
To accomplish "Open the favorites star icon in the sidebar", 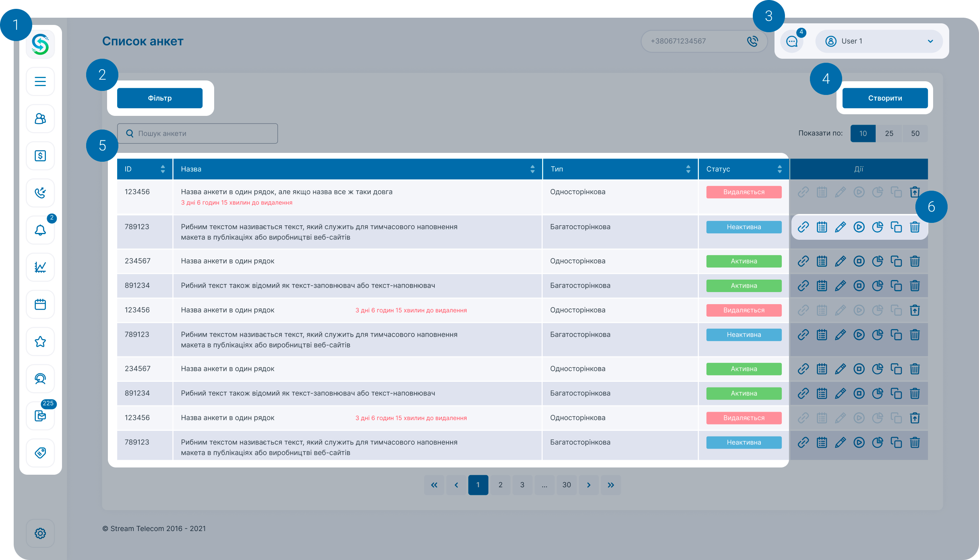I will 40,342.
